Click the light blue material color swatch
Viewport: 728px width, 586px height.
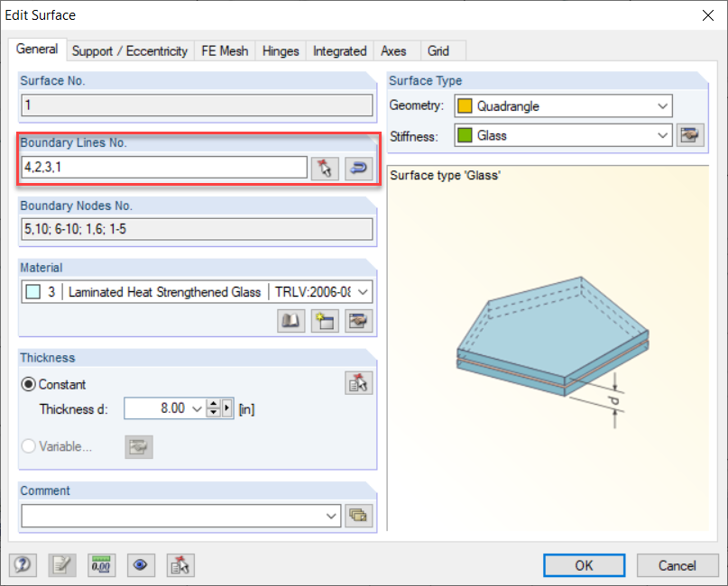pos(33,292)
